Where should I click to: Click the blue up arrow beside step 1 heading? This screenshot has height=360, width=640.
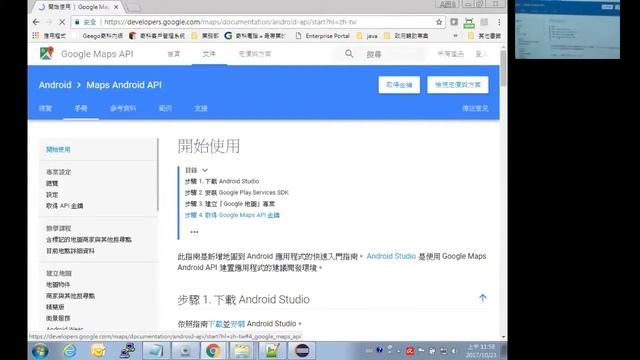click(482, 298)
